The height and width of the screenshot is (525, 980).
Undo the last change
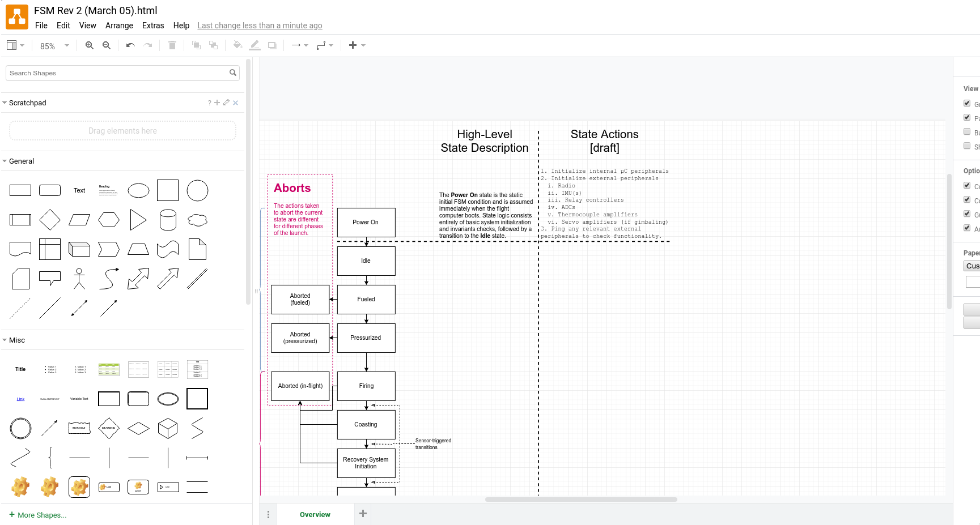click(130, 45)
